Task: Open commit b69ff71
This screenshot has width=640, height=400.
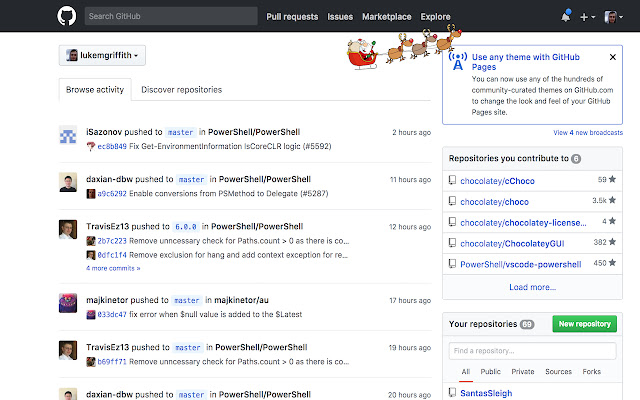Action: coord(112,362)
